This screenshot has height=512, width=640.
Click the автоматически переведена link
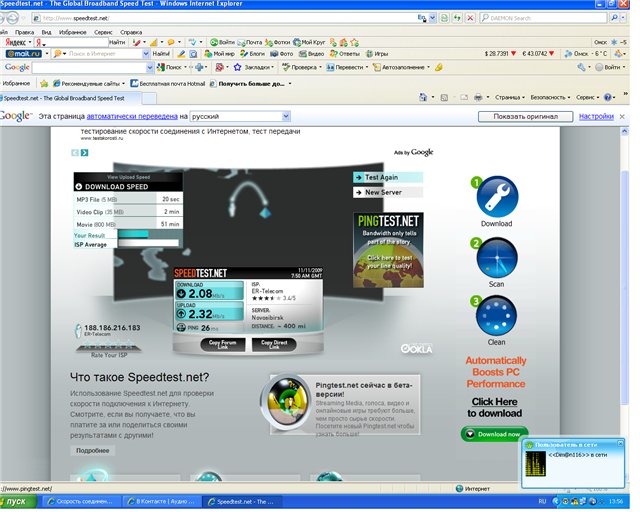coord(132,116)
